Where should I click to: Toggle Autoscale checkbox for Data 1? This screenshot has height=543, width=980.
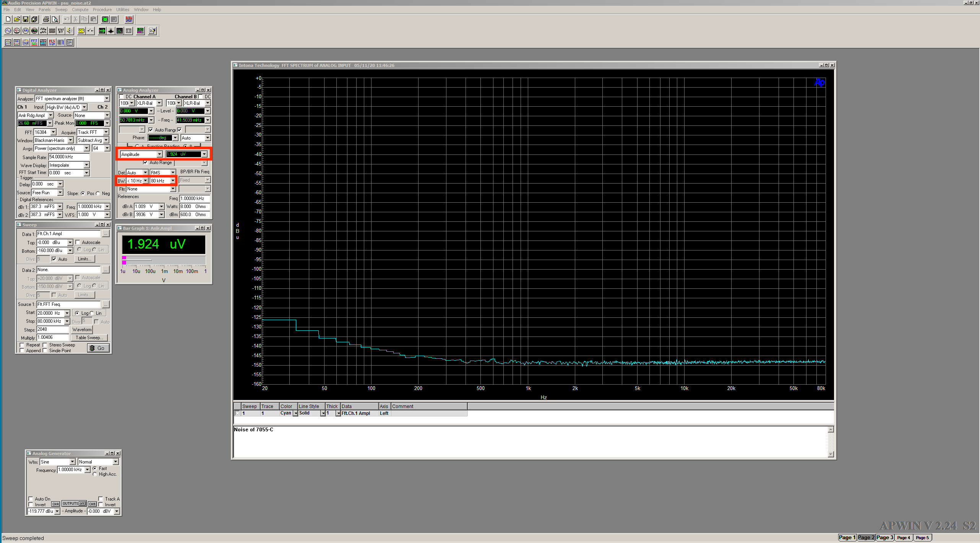point(78,242)
